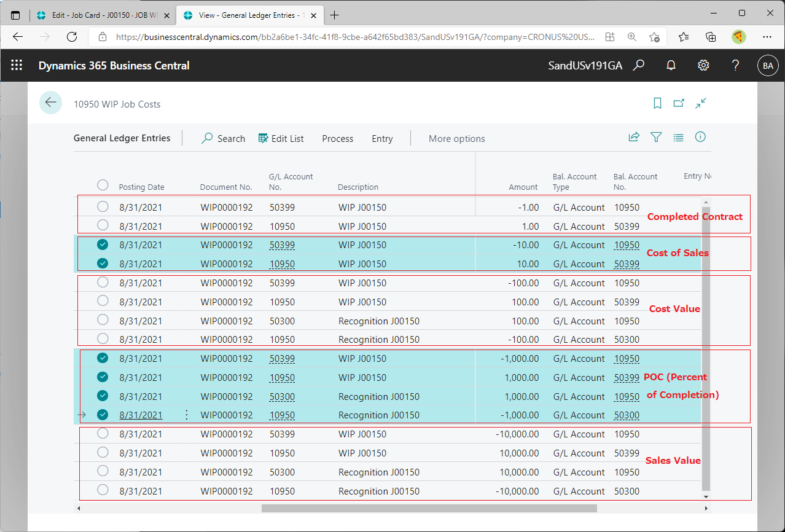Screen dimensions: 785x532
Task: Toggle the filter pane funnel icon
Action: [656, 138]
